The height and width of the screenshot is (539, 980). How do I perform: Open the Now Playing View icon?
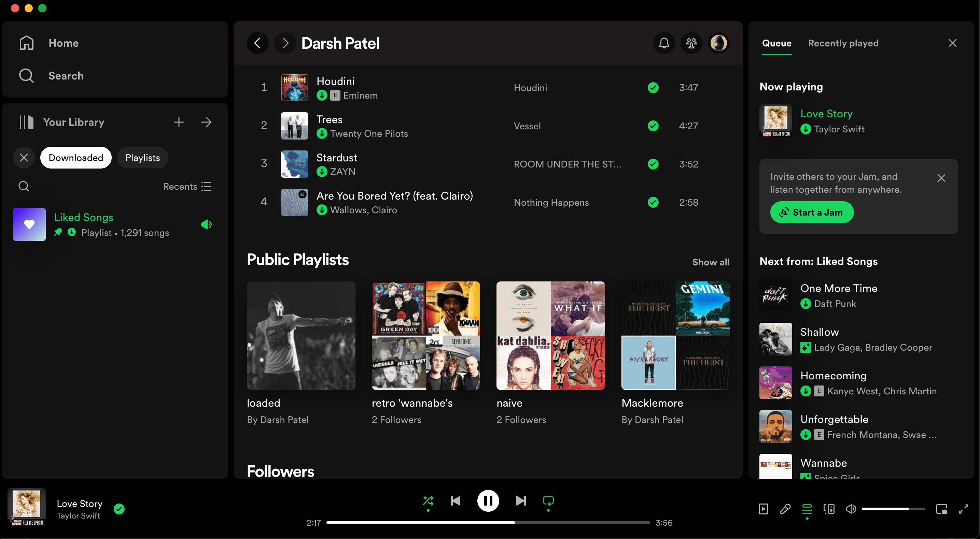763,509
